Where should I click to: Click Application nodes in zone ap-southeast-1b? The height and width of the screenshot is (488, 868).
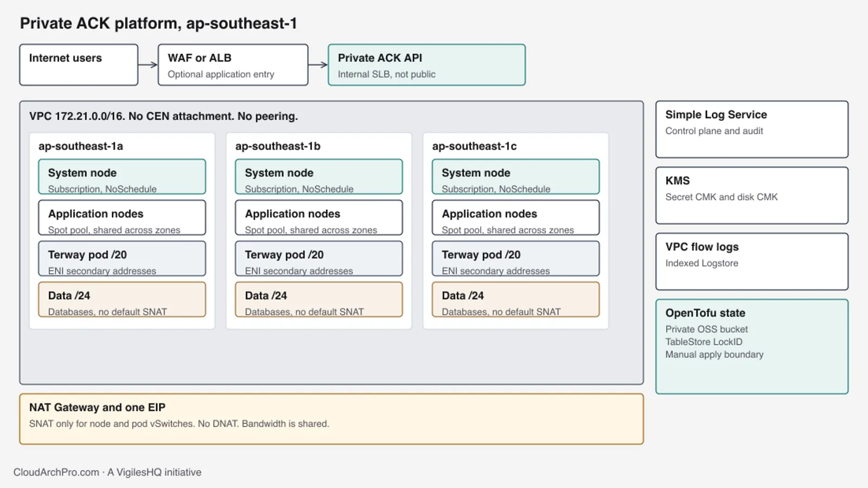[x=319, y=217]
